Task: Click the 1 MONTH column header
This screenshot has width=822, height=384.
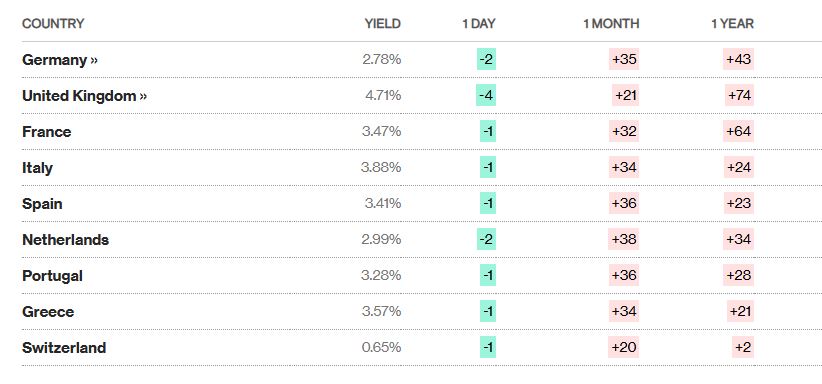Action: [x=611, y=24]
